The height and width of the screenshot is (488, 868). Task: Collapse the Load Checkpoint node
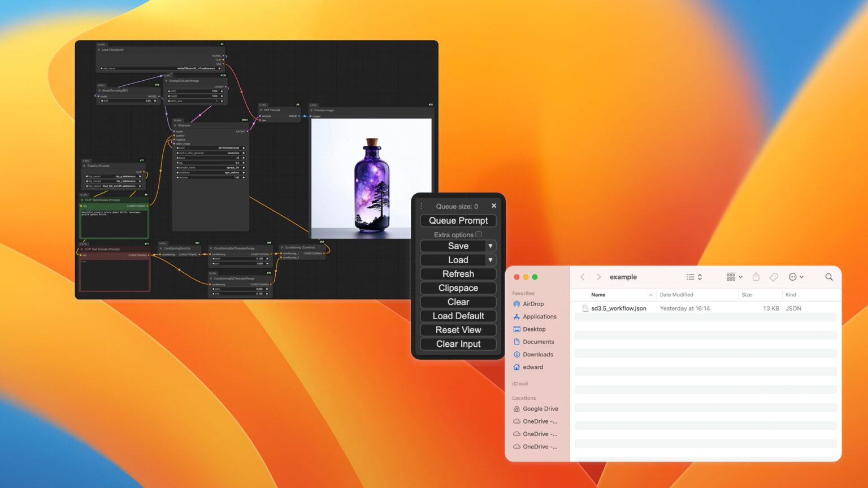(98, 49)
